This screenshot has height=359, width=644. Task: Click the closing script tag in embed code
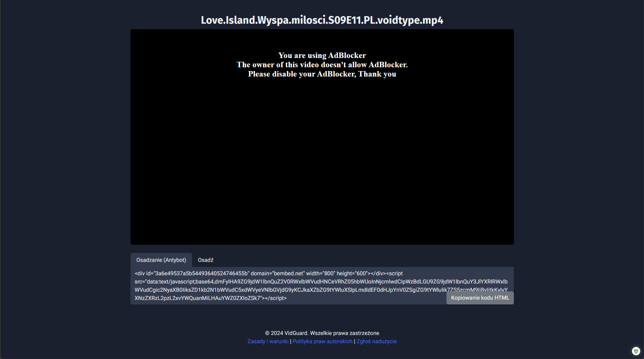275,298
